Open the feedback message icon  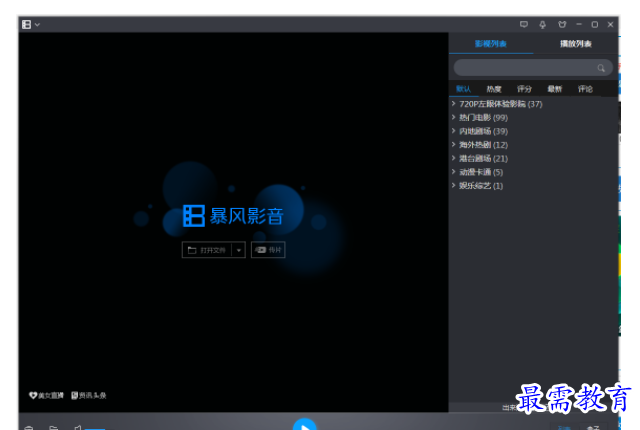point(524,24)
